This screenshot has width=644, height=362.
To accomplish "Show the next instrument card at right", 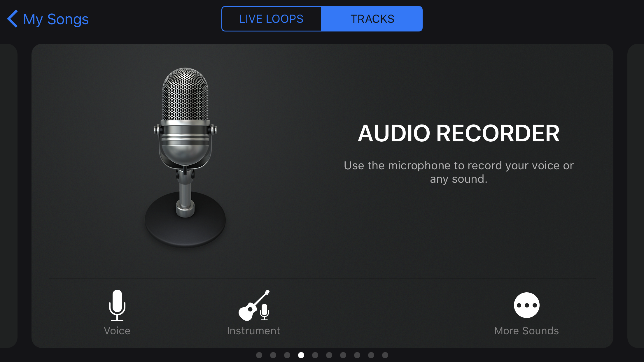I will [x=636, y=195].
